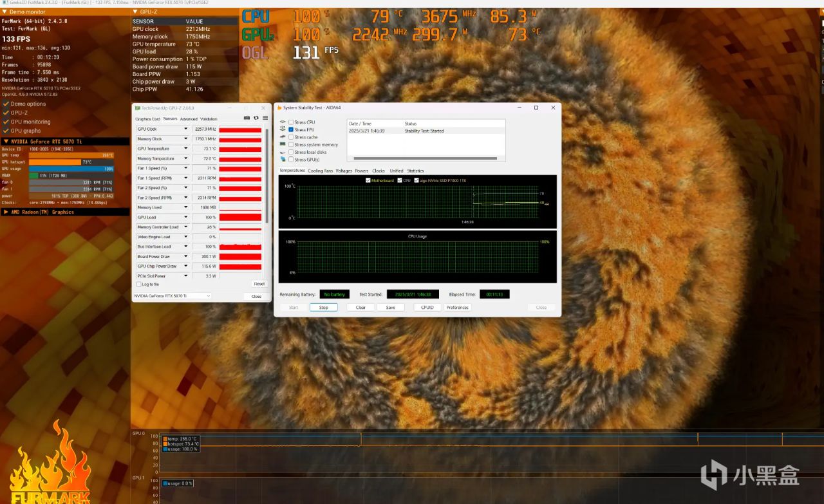
Task: Open AIDA64 Preferences
Action: click(x=458, y=308)
